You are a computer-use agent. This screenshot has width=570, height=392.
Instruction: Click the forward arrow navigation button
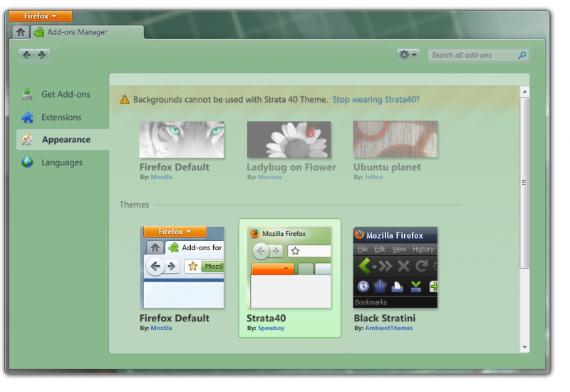click(x=42, y=55)
